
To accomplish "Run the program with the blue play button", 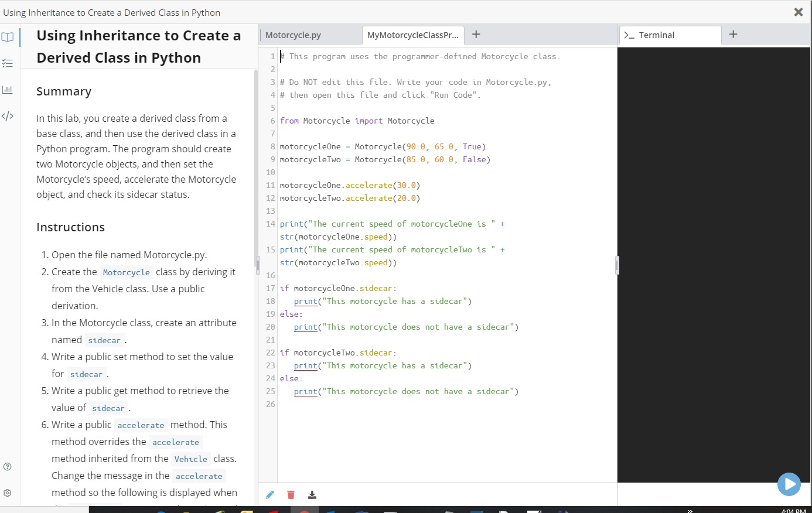I will click(789, 484).
